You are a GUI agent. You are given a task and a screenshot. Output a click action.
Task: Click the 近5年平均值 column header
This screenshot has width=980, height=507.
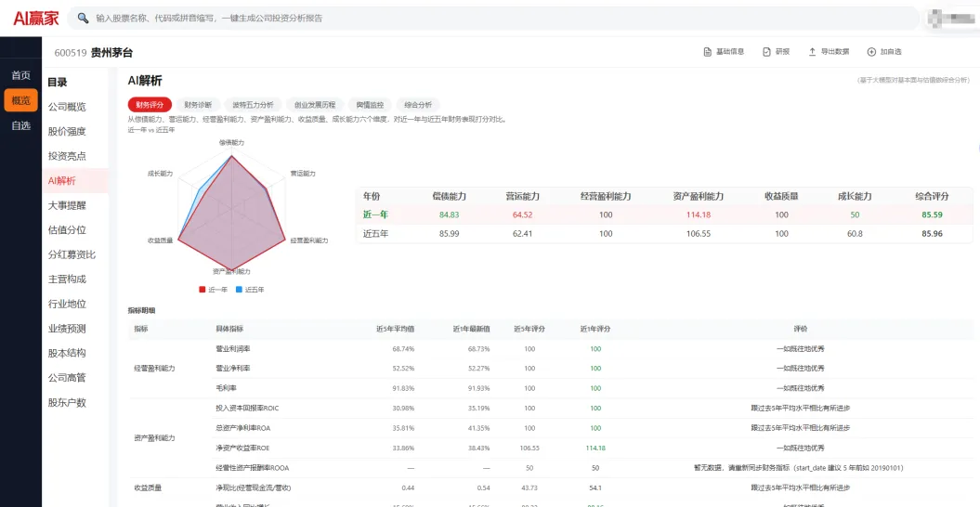pos(396,329)
